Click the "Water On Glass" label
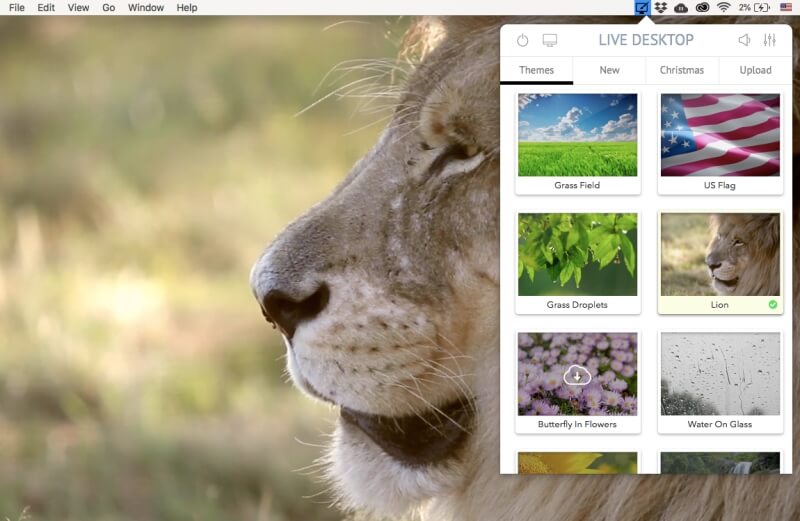800x521 pixels. (x=719, y=424)
